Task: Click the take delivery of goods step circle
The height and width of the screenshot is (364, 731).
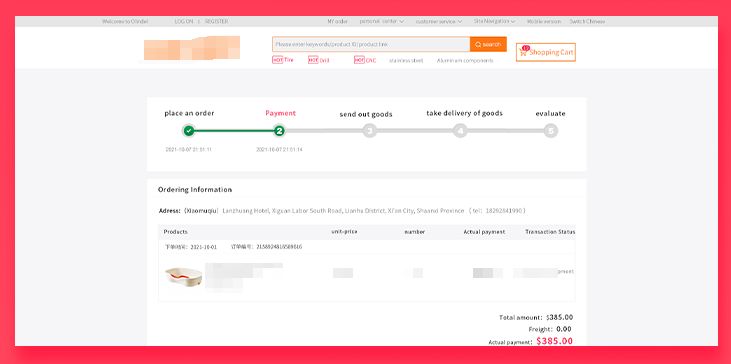Action: click(x=460, y=131)
